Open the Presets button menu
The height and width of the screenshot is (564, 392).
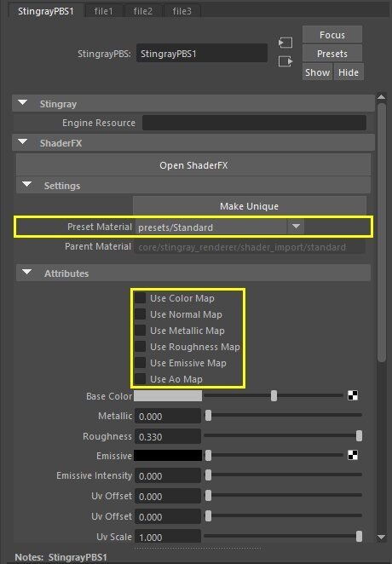click(332, 54)
